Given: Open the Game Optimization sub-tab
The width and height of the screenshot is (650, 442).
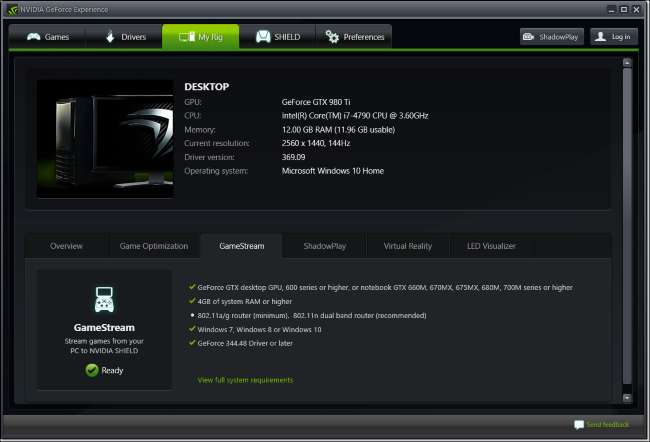Looking at the screenshot, I should tap(154, 246).
